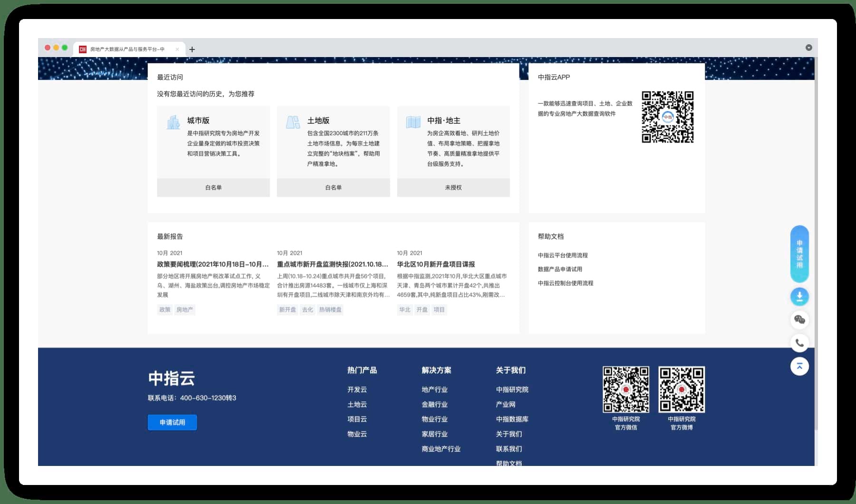Click footer link 家居行业
Image resolution: width=856 pixels, height=504 pixels.
tap(435, 434)
